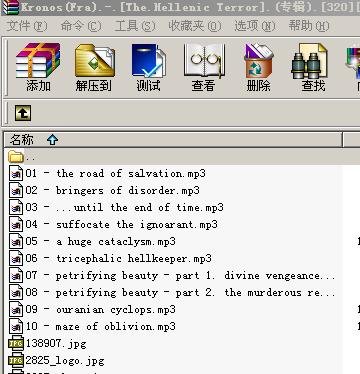Click the folder icon of parent entry
Screen dimensions: 360x374
tap(16, 157)
